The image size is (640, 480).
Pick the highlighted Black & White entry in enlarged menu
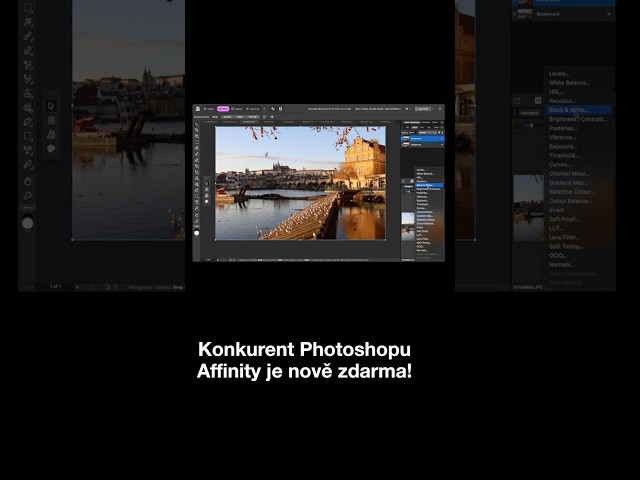click(x=578, y=110)
